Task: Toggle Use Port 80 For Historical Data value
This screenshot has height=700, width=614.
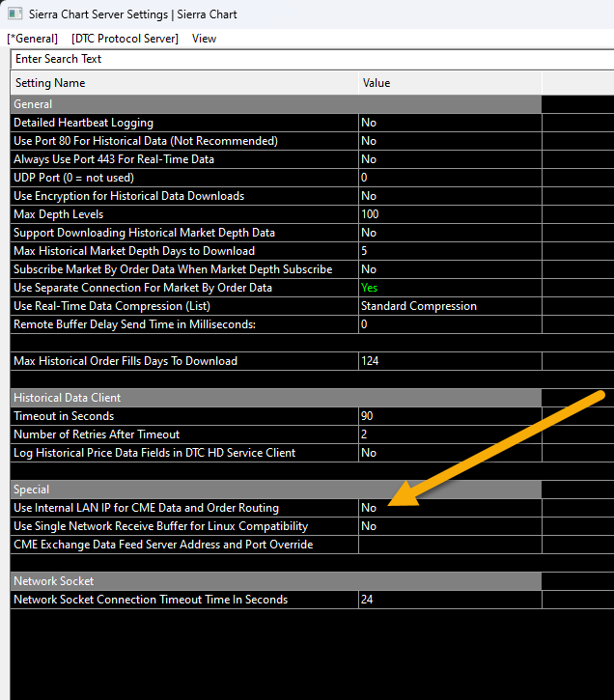Action: click(450, 141)
